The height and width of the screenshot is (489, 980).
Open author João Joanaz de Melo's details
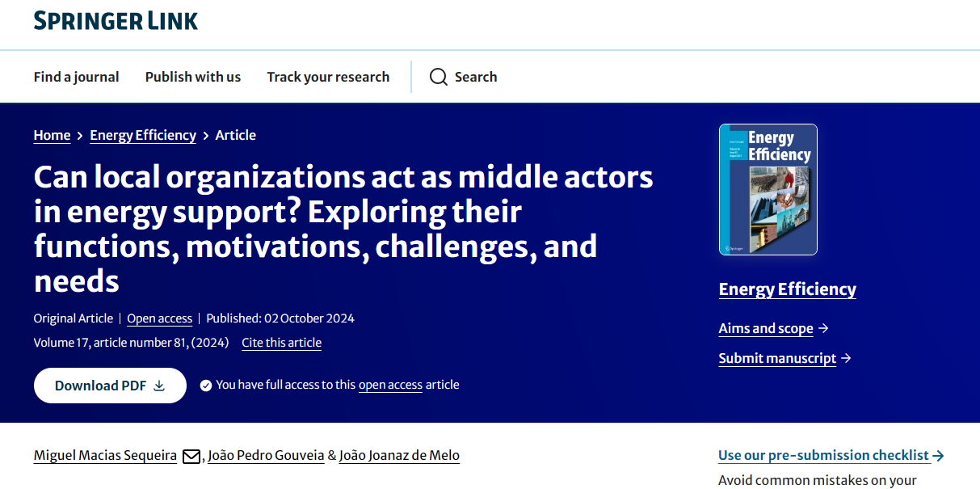click(399, 456)
